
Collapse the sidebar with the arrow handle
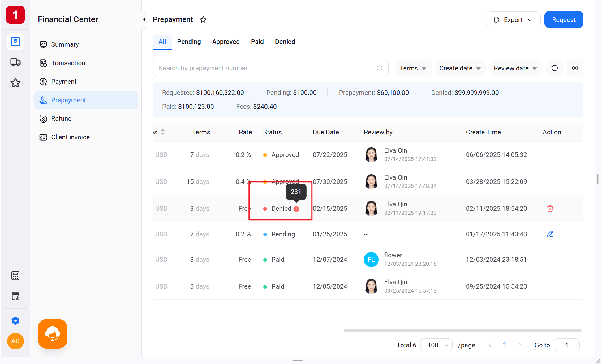click(144, 19)
